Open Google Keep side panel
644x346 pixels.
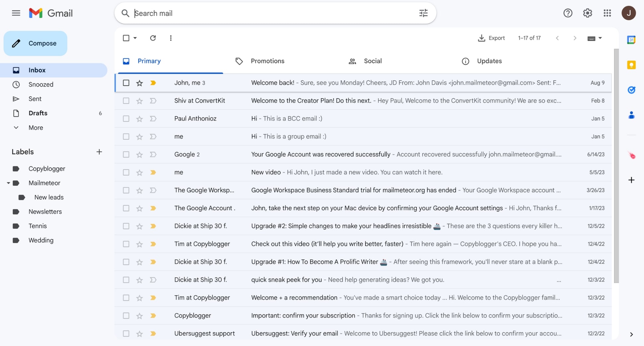click(631, 65)
